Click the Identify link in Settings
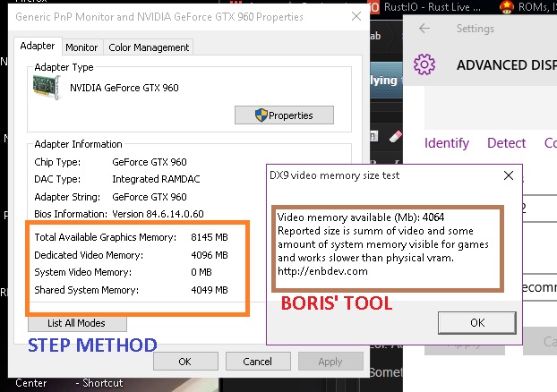Viewport: 557px width, 392px height. [447, 142]
